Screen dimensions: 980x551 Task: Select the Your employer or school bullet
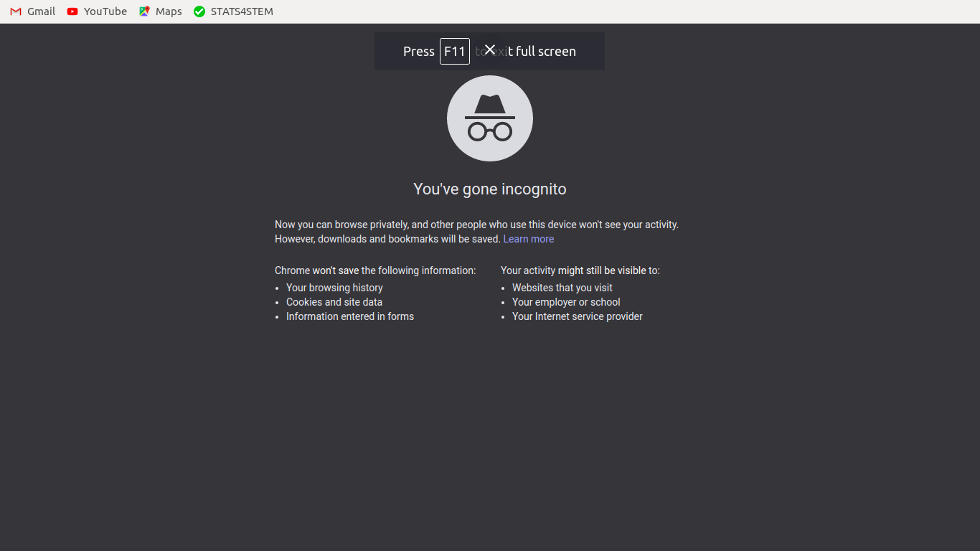(566, 302)
